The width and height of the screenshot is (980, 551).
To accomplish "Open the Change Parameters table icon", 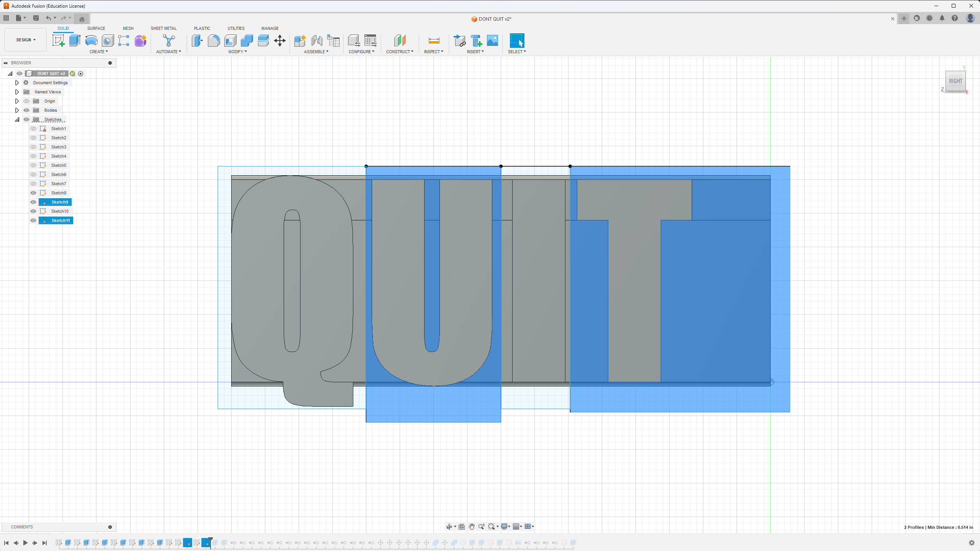I will [371, 41].
